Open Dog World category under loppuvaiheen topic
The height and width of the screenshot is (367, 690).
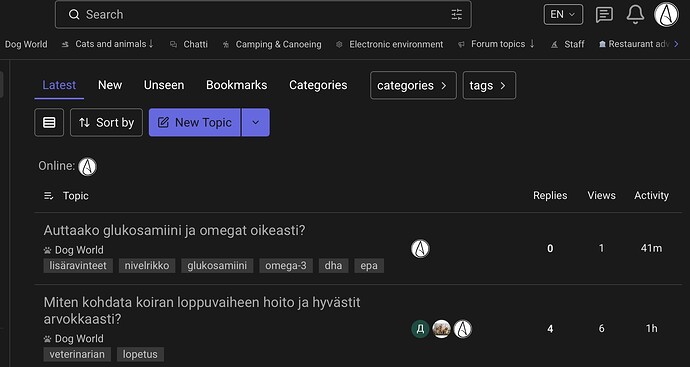(x=79, y=339)
